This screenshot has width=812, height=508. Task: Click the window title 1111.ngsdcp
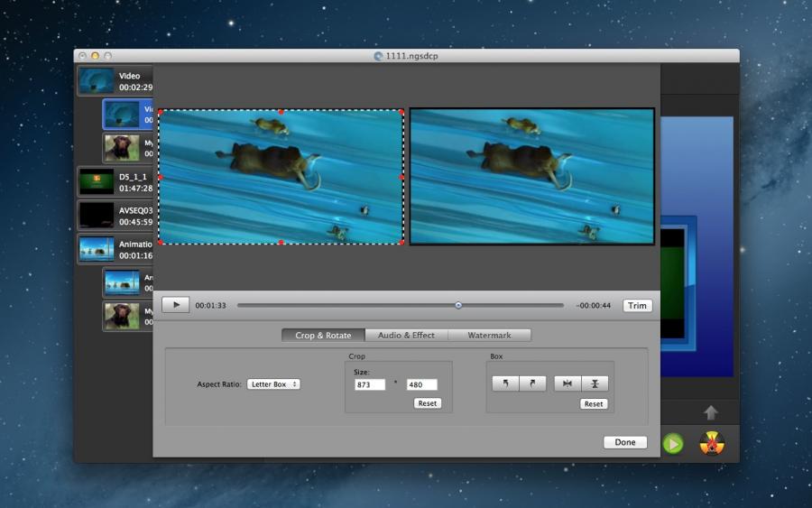tap(411, 56)
